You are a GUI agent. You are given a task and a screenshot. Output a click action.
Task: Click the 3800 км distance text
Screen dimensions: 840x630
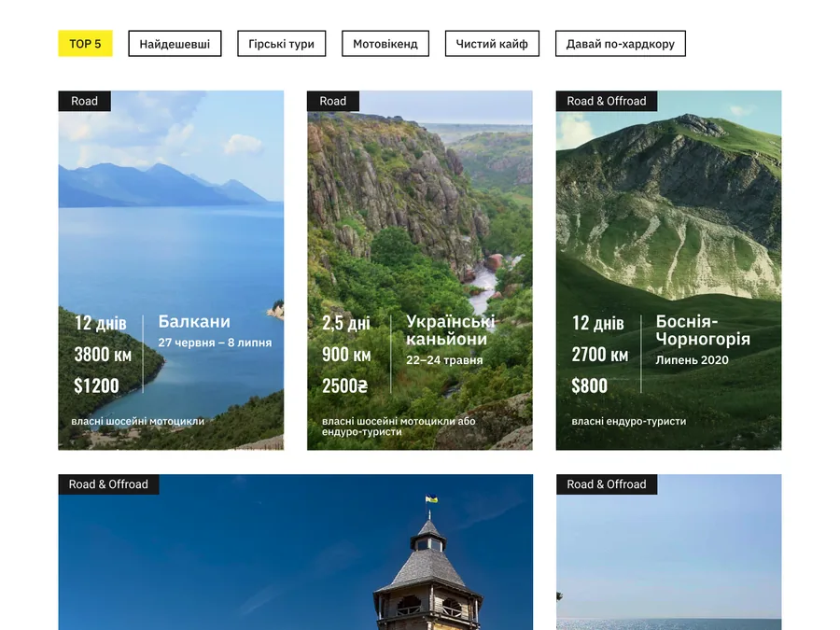pyautogui.click(x=103, y=354)
